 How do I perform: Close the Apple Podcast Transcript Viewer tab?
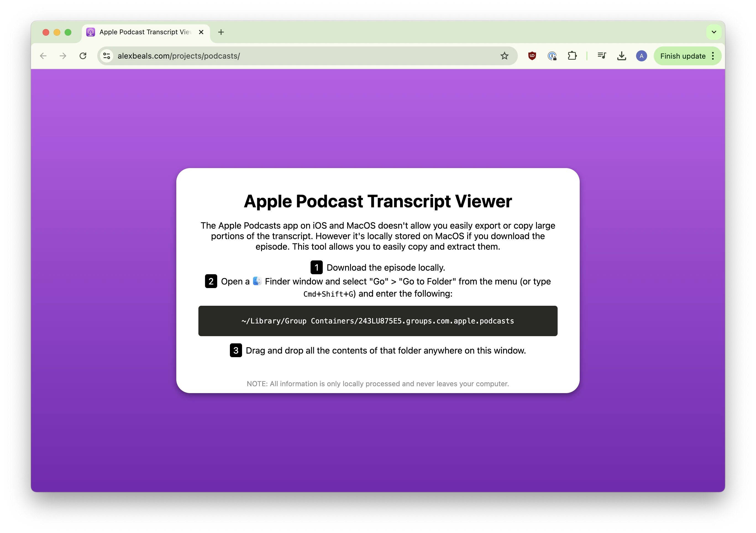pyautogui.click(x=201, y=32)
